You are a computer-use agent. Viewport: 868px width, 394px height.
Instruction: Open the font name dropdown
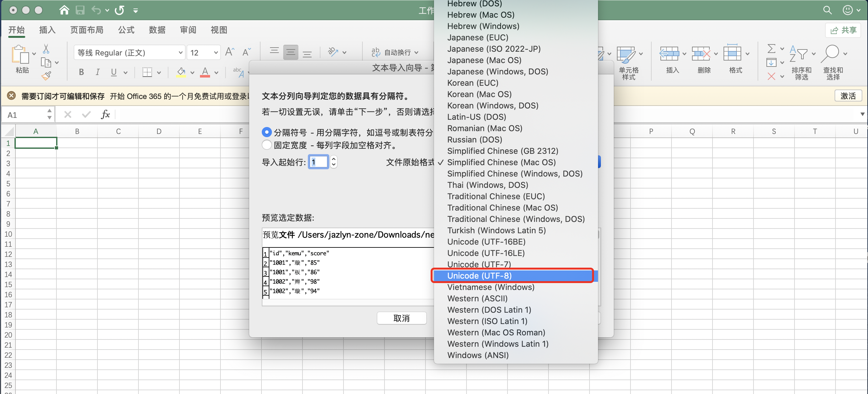coord(180,53)
